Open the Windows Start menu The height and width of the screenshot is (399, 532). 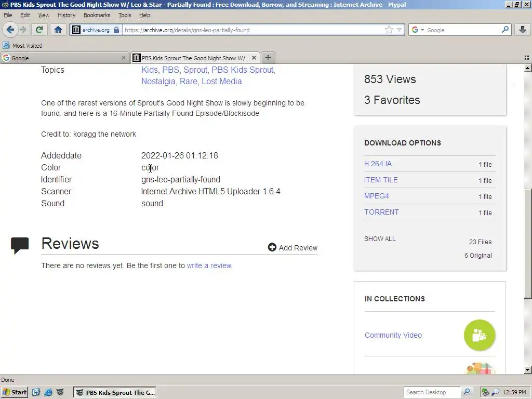tap(15, 393)
